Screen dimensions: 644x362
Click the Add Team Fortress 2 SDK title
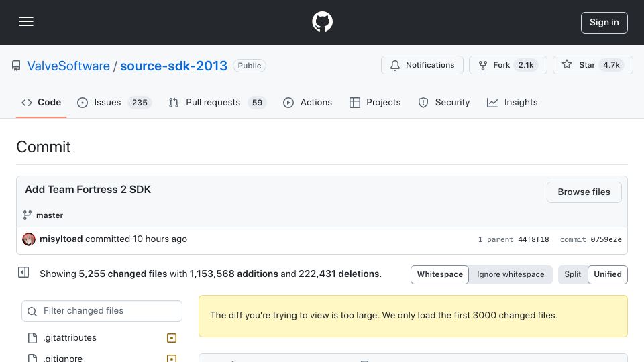pos(88,190)
